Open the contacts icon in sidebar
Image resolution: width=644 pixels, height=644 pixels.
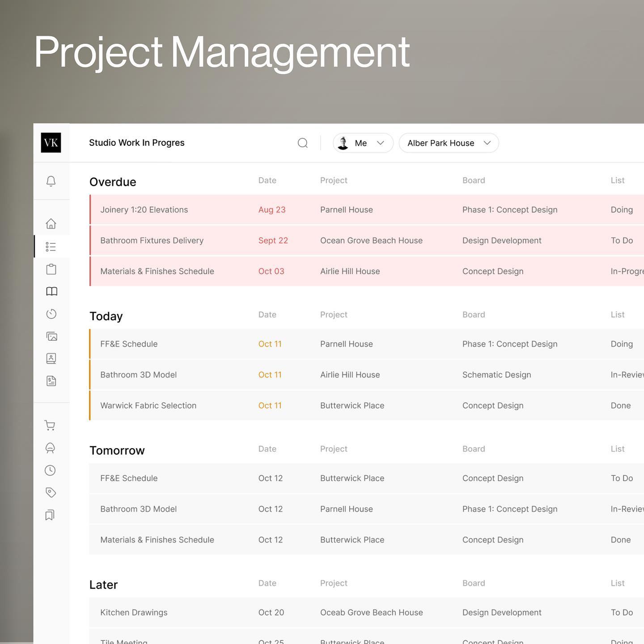(51, 358)
